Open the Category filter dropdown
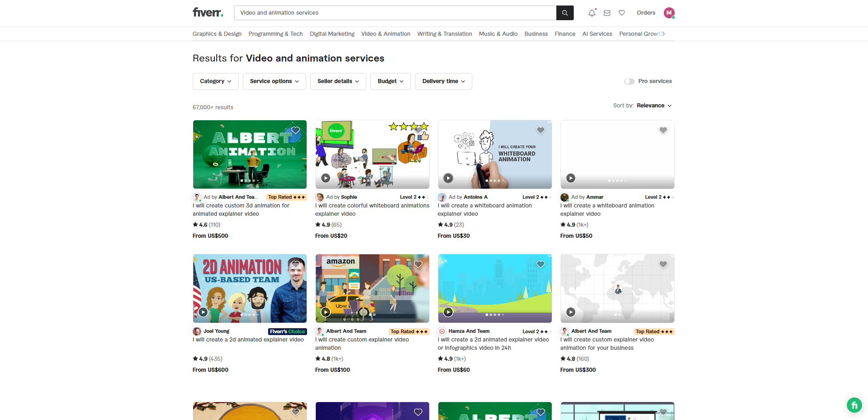The image size is (868, 420). point(216,81)
